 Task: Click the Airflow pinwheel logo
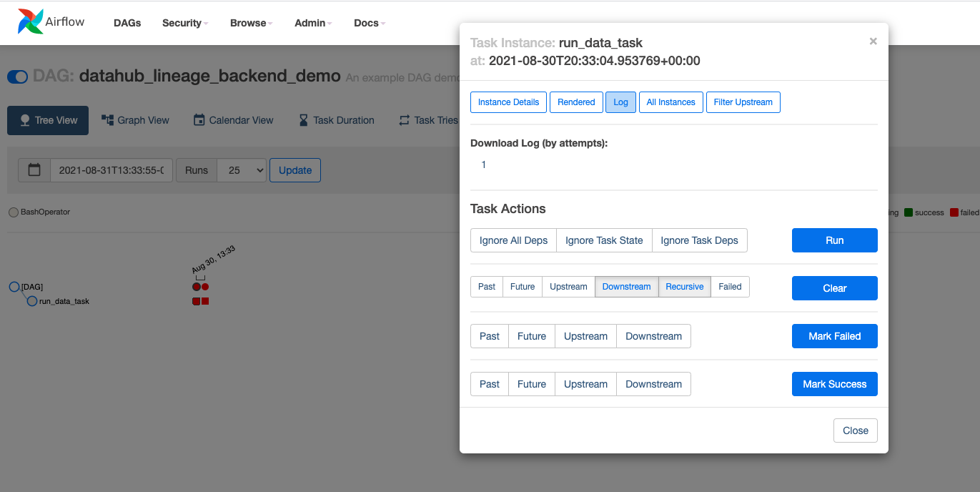click(30, 22)
